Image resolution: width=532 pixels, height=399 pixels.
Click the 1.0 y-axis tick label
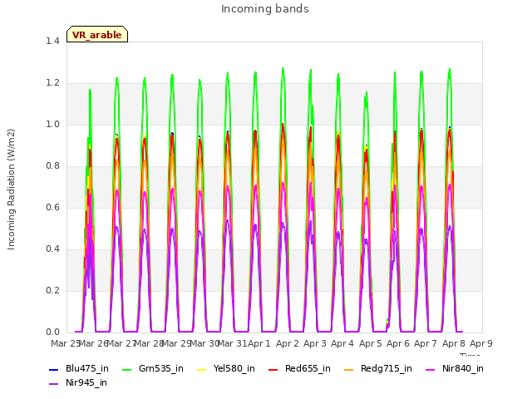coord(52,124)
